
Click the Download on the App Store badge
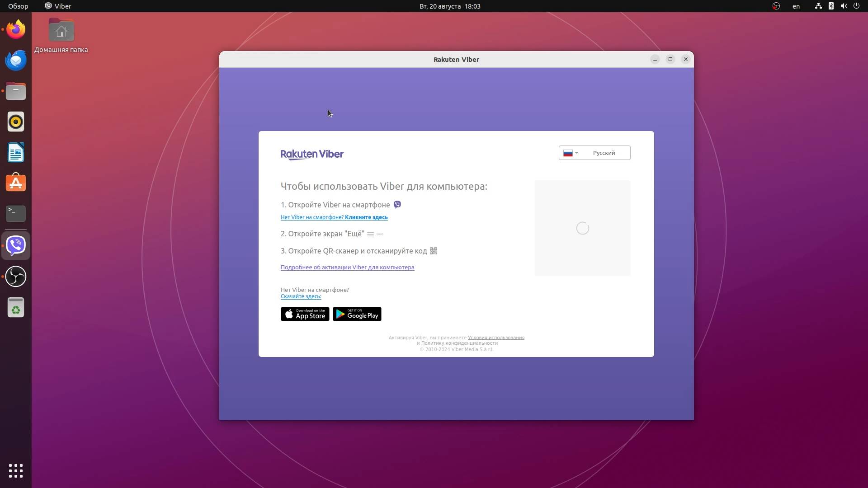pos(305,314)
